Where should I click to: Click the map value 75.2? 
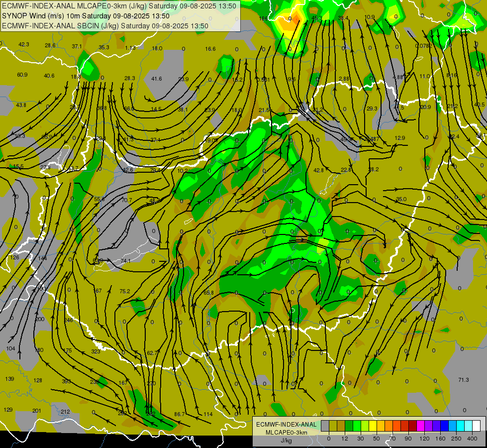coord(125,291)
